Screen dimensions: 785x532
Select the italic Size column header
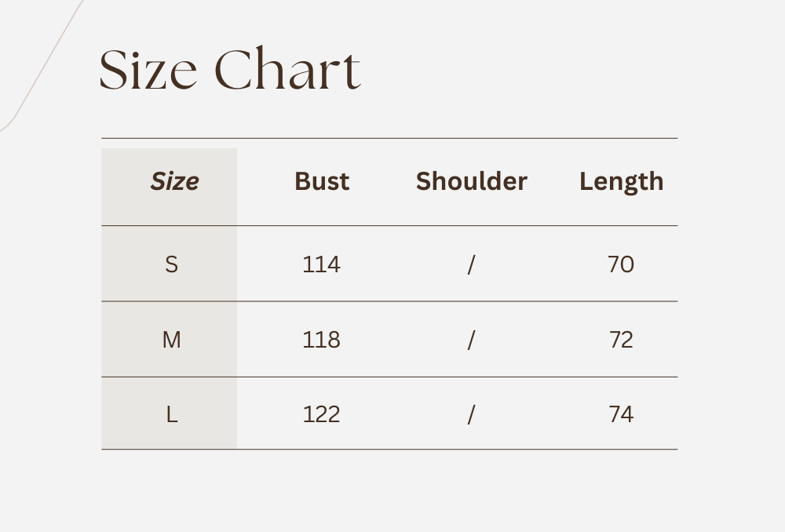(x=174, y=181)
